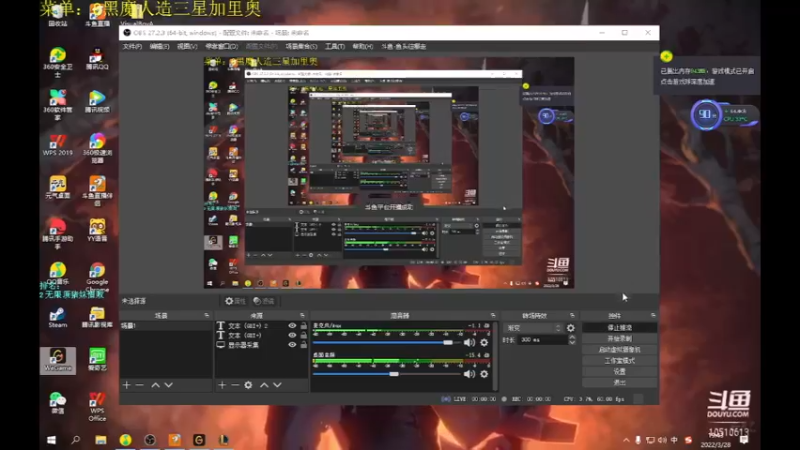Screen dimensions: 800x450
Task: Pop out the Sources dock panel
Action: (x=302, y=315)
